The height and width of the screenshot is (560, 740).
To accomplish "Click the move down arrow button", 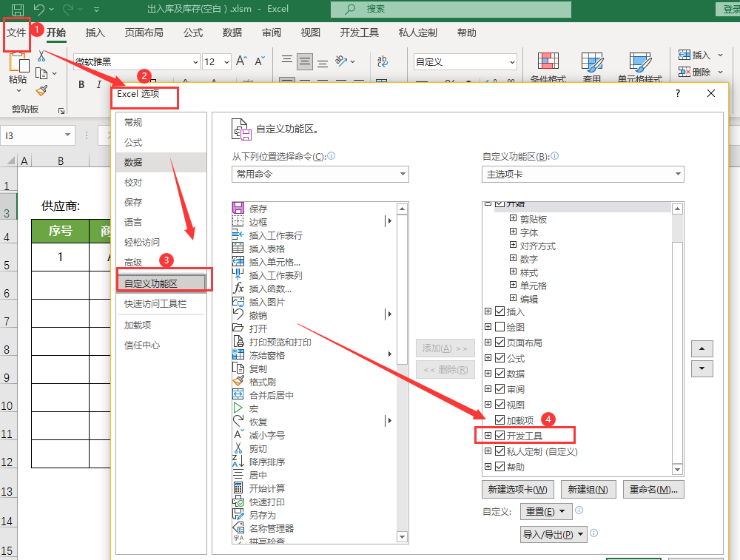I will tap(702, 368).
